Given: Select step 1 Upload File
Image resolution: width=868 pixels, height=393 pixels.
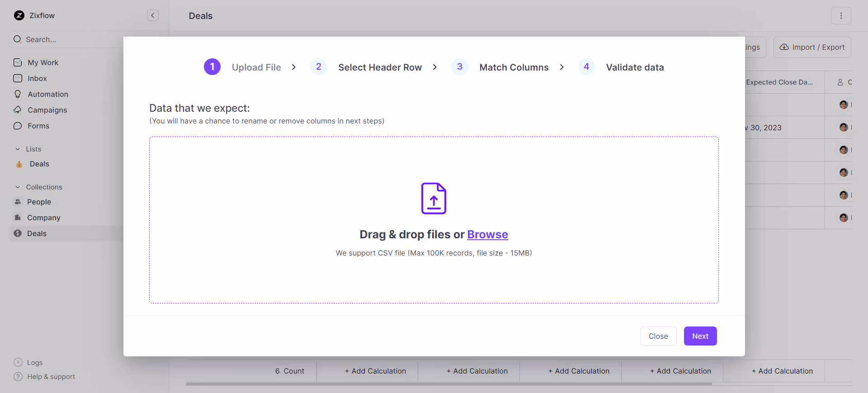Looking at the screenshot, I should (x=256, y=67).
